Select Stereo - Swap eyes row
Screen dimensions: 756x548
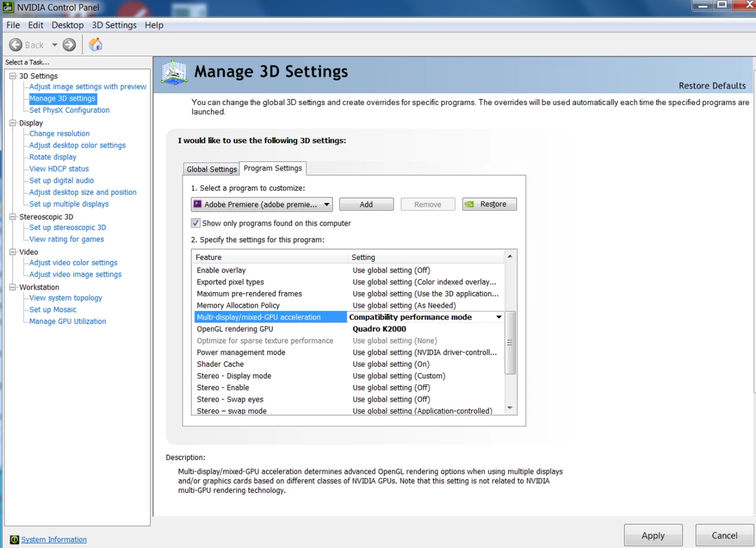click(349, 399)
